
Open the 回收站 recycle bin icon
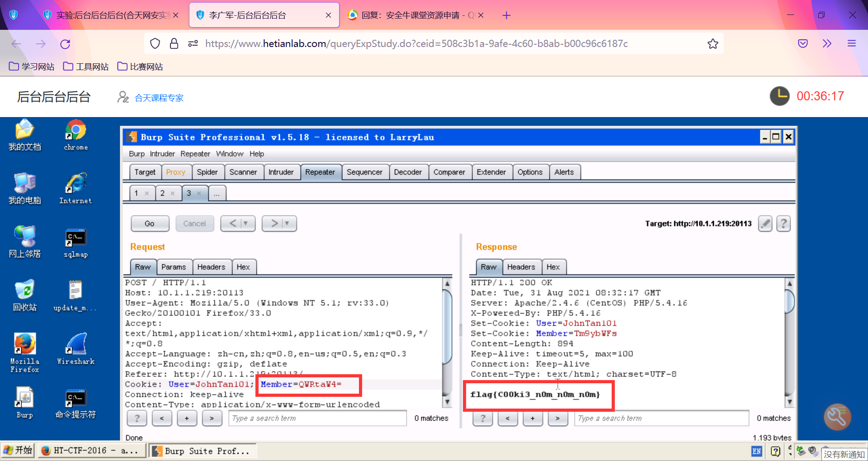pyautogui.click(x=25, y=296)
